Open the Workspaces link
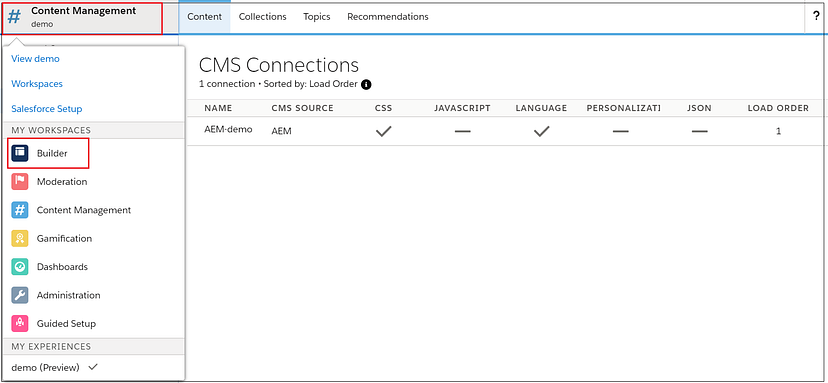 coord(37,83)
